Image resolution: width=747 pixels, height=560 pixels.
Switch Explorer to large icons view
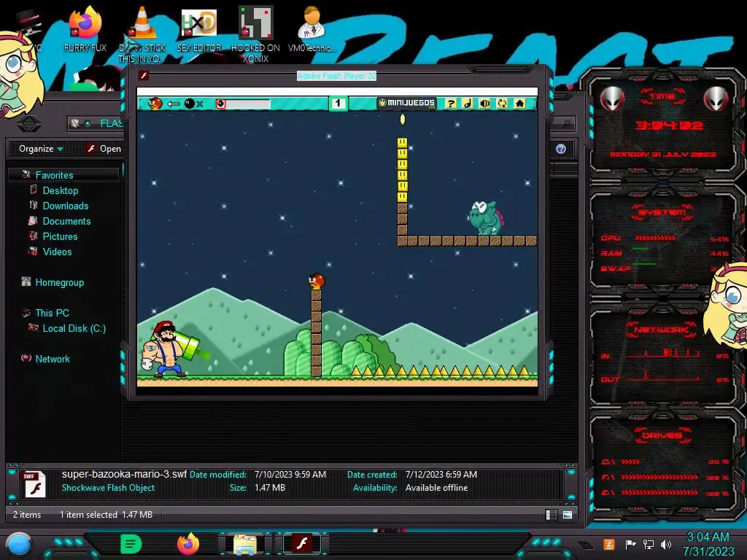[x=568, y=515]
